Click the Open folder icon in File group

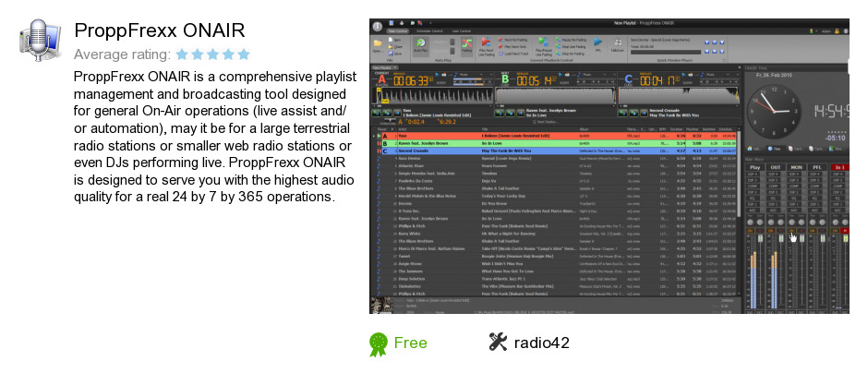[378, 43]
